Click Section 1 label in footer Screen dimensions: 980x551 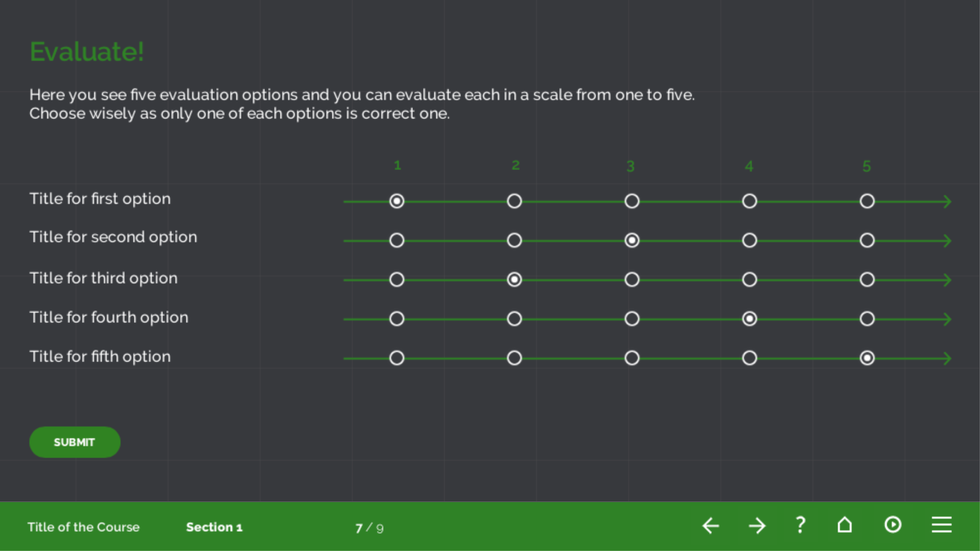[214, 527]
